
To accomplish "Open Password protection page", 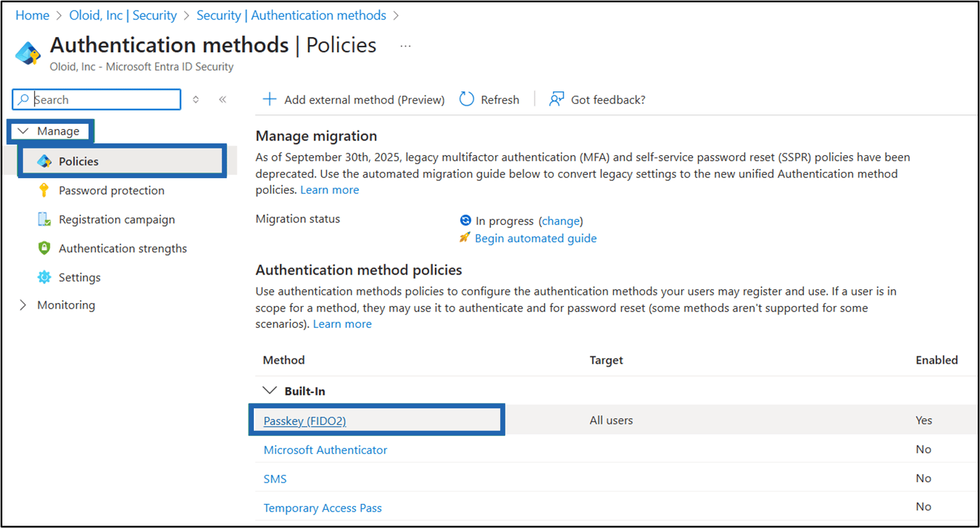I will click(x=112, y=190).
